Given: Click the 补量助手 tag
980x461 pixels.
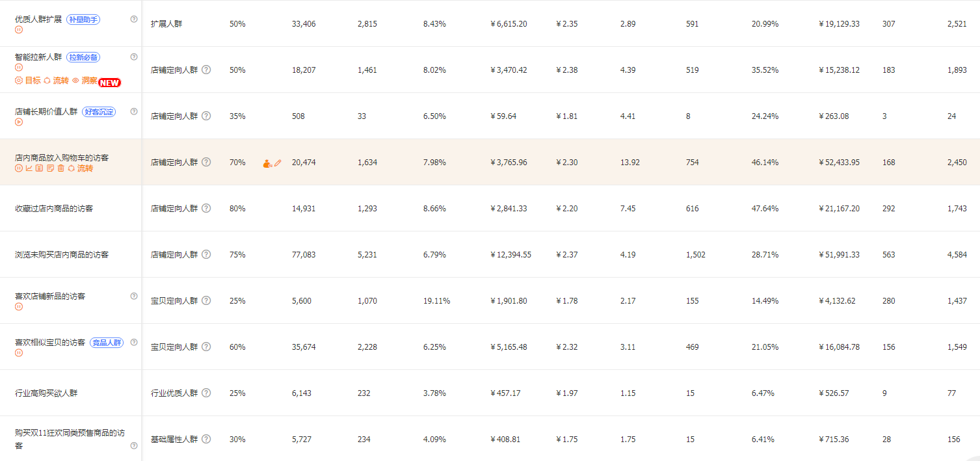Looking at the screenshot, I should click(x=83, y=20).
